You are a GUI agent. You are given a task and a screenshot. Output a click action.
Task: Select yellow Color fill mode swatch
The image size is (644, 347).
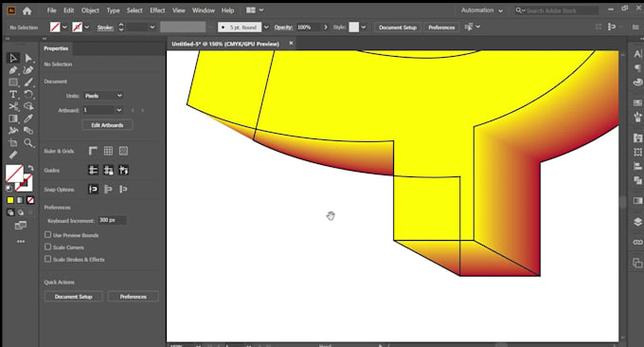click(x=10, y=200)
